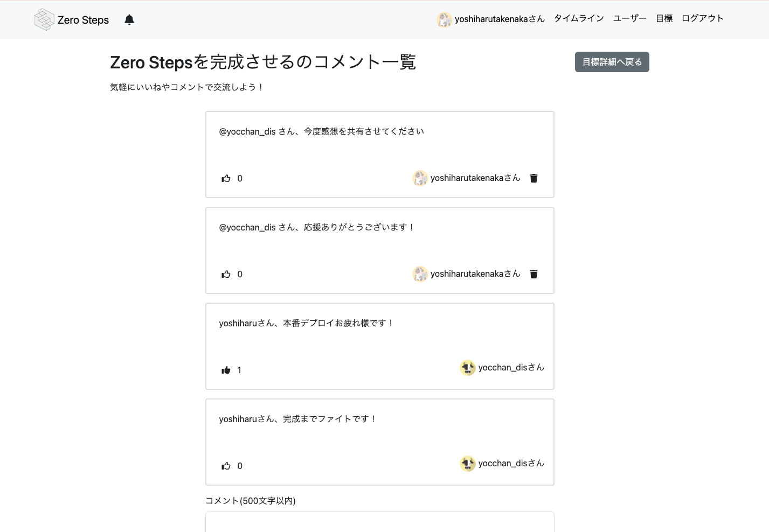Click the thumbs-up icon on the first comment
Screen dimensions: 769x532
(x=226, y=178)
